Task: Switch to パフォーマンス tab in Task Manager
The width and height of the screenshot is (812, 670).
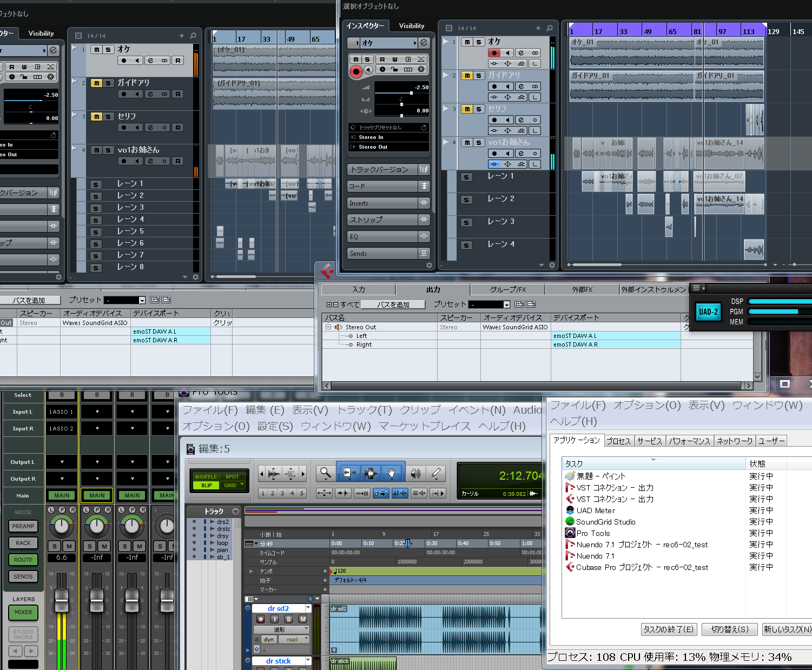Action: (689, 441)
